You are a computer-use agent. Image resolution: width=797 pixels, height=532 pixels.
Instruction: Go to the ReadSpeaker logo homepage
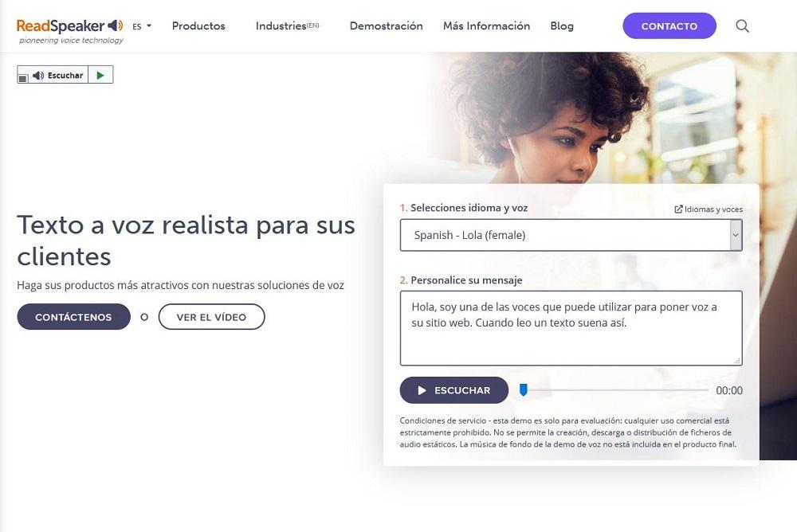pyautogui.click(x=70, y=30)
